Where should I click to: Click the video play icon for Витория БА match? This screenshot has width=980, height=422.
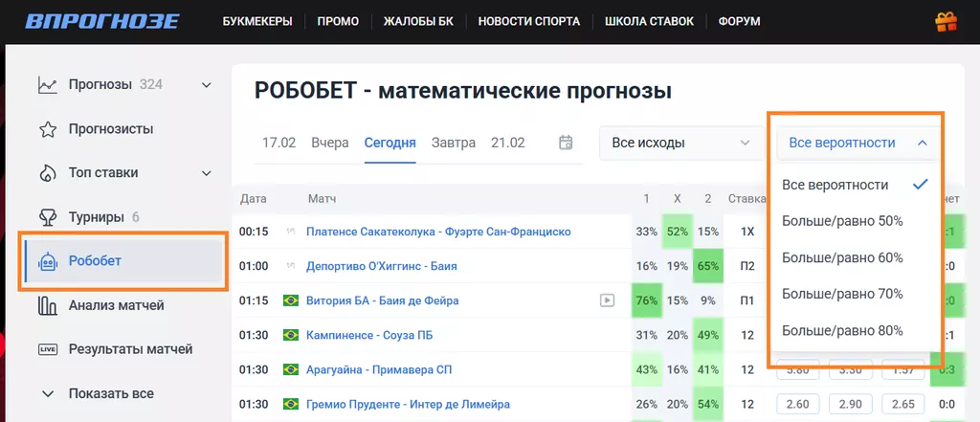click(x=607, y=300)
